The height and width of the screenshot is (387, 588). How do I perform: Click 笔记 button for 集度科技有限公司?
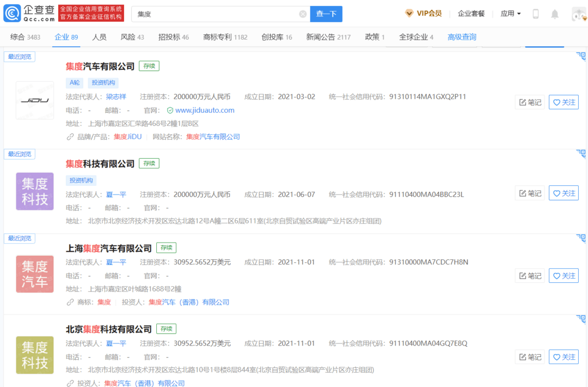(x=530, y=193)
